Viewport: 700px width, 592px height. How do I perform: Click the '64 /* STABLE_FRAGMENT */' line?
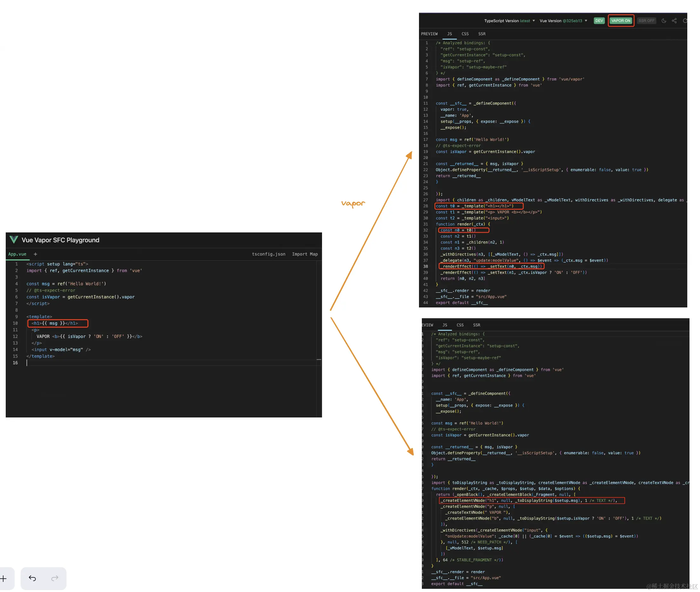(469, 560)
